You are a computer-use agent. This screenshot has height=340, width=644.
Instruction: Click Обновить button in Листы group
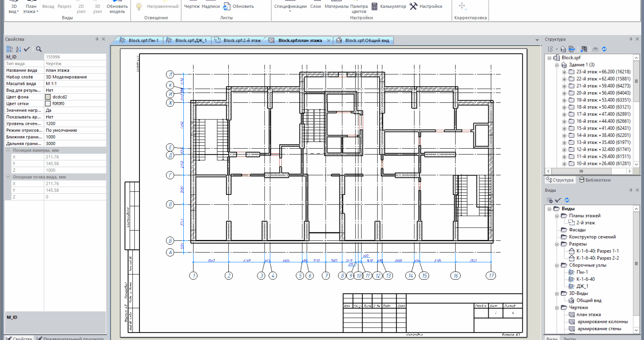tap(239, 6)
